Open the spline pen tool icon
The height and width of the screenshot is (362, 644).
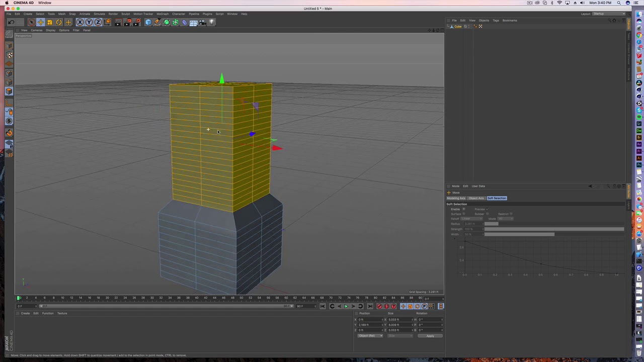[157, 22]
